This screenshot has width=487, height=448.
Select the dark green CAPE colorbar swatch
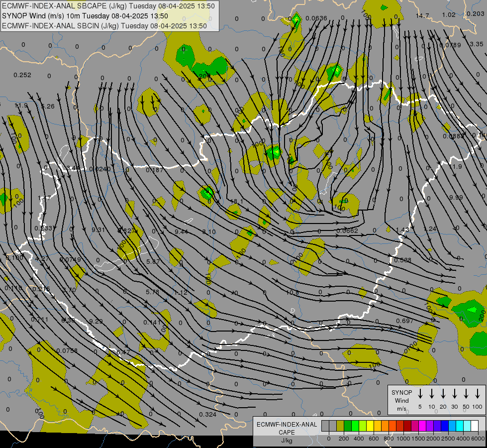(348, 426)
